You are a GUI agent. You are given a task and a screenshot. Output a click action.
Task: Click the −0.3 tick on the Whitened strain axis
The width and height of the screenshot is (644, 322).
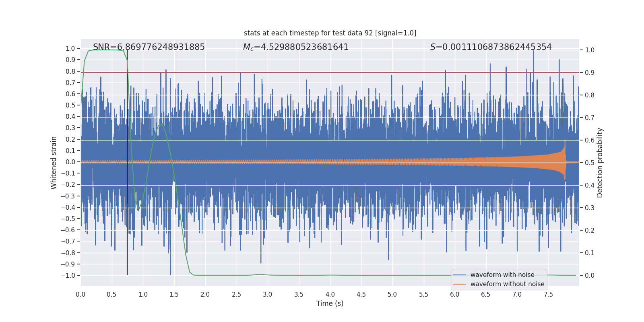[x=68, y=196]
